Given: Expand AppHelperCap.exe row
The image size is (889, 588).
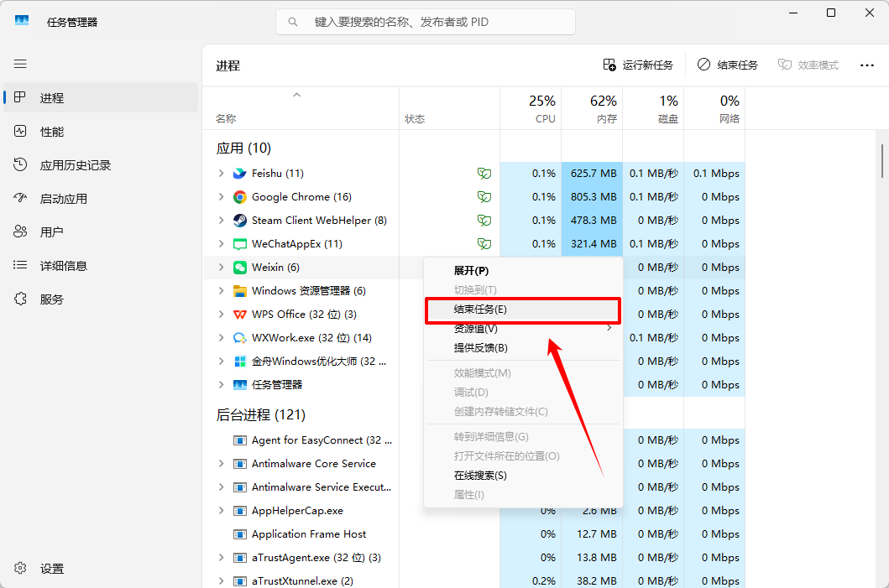Looking at the screenshot, I should [x=221, y=510].
